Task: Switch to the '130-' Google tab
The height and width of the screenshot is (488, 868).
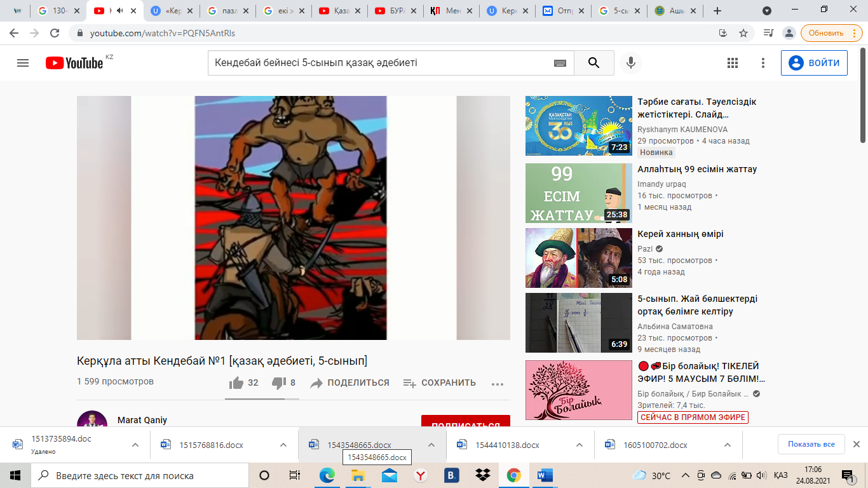Action: 58,11
